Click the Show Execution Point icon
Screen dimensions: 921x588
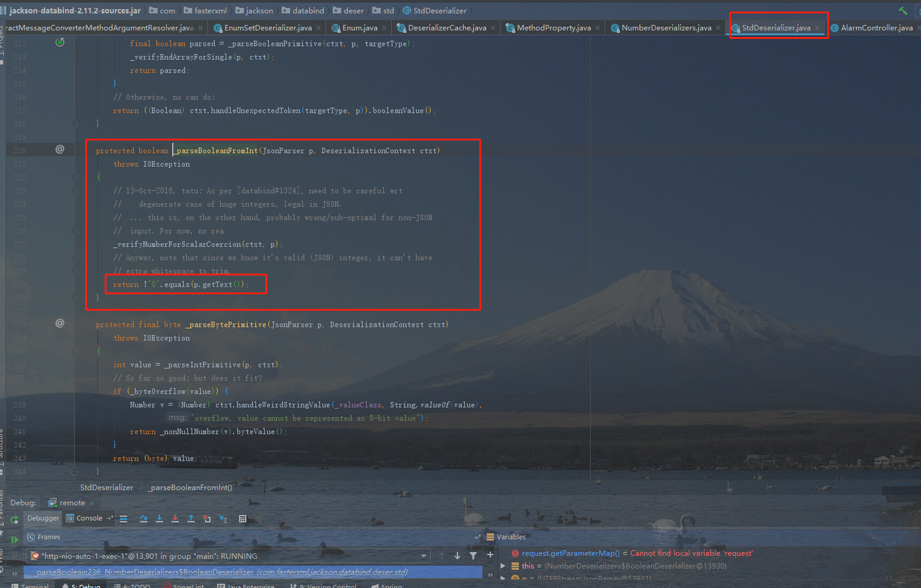[x=123, y=519]
